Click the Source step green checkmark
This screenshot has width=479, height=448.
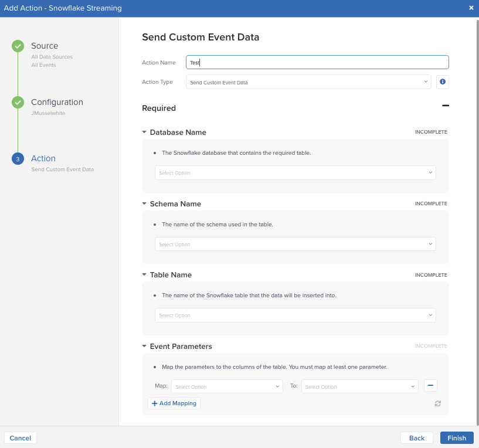[x=18, y=46]
